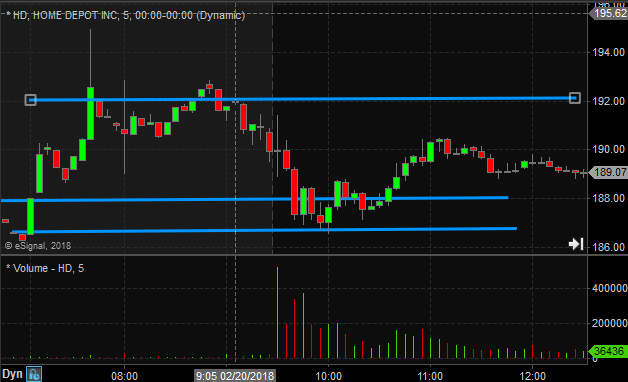Viewport: 628px width, 382px height.
Task: Click the Volume - HD, 5 study title
Action: tap(45, 268)
